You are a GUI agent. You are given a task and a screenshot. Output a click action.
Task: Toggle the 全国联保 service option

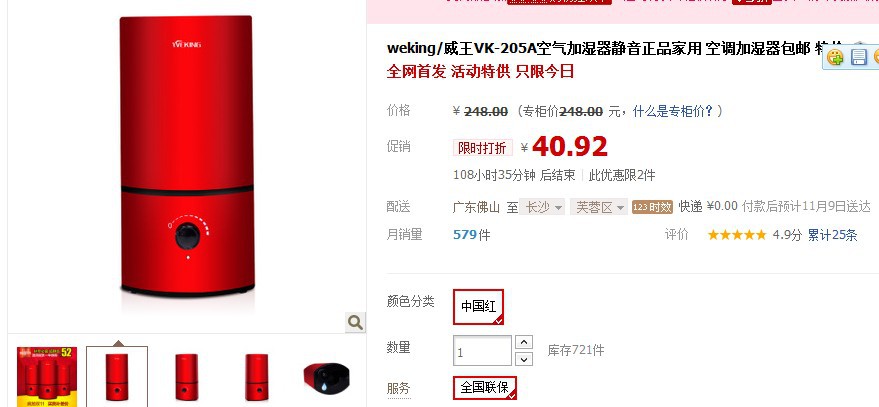(485, 387)
